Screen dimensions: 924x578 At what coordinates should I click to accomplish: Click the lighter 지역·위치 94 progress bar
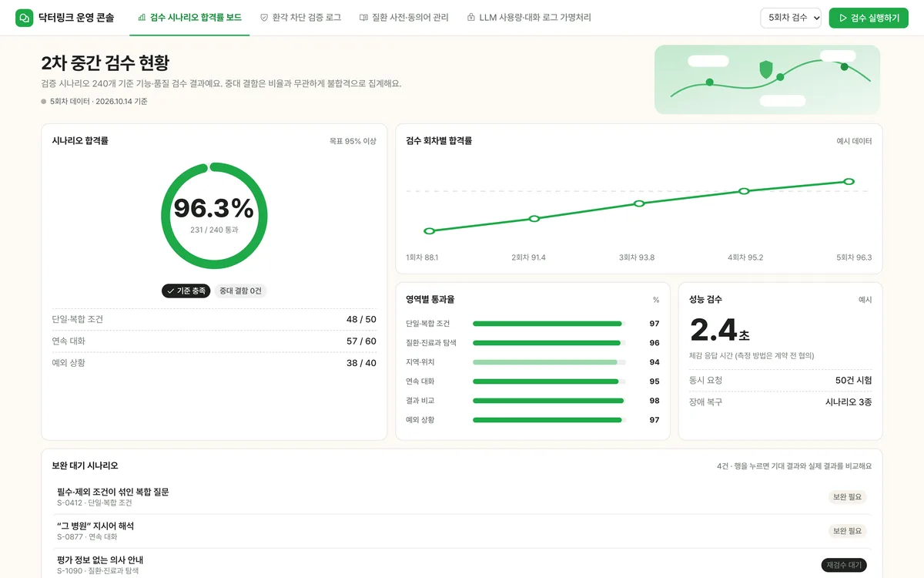549,362
